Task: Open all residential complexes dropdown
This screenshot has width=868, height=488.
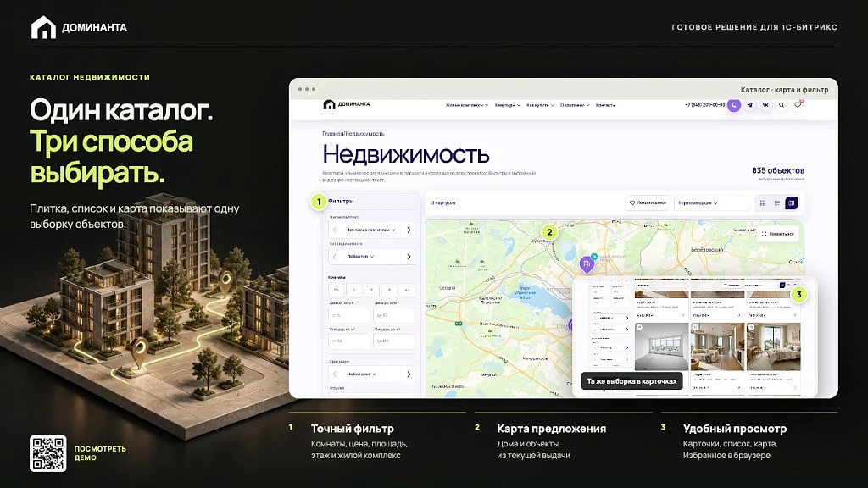Action: click(x=371, y=230)
